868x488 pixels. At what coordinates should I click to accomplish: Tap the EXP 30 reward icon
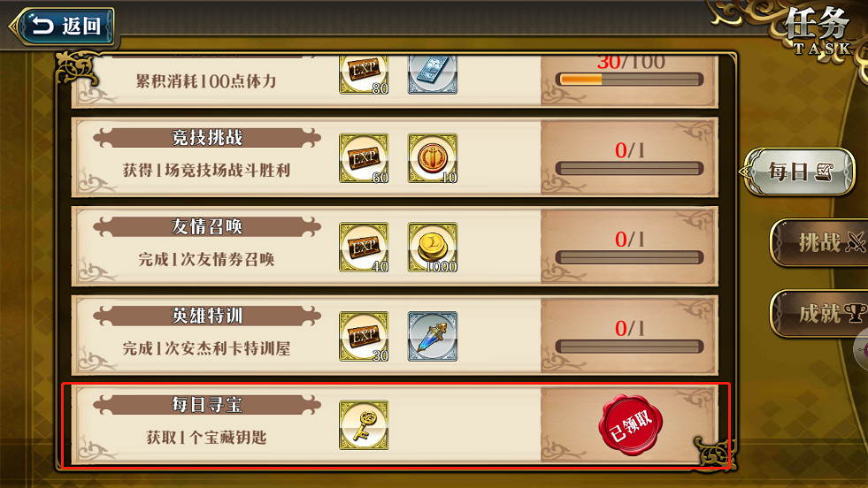[x=364, y=337]
